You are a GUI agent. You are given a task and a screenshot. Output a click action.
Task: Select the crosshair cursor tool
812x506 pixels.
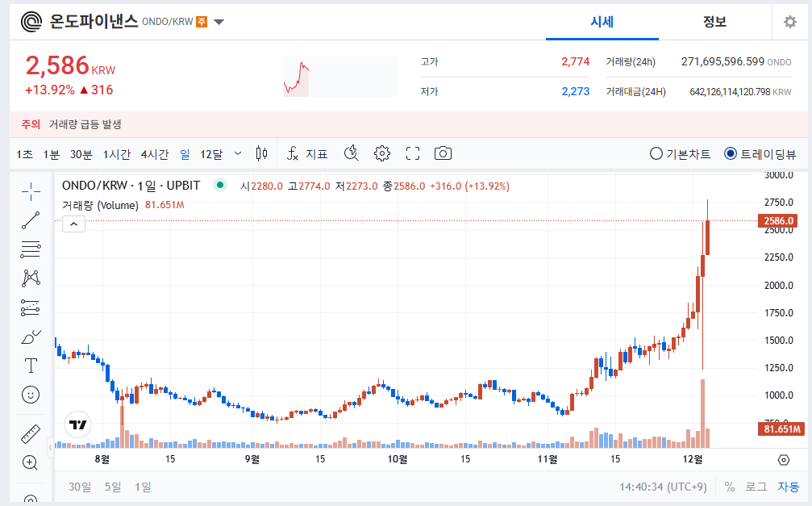point(31,191)
